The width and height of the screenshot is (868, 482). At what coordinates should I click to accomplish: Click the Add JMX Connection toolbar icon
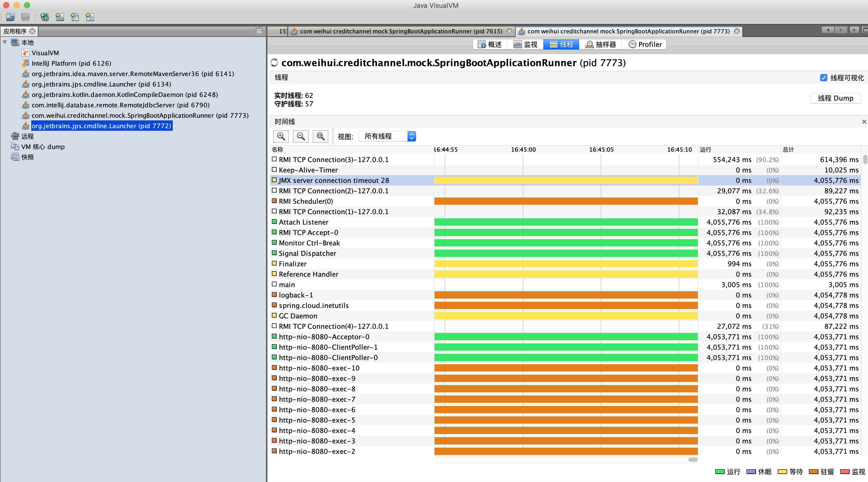coord(60,17)
